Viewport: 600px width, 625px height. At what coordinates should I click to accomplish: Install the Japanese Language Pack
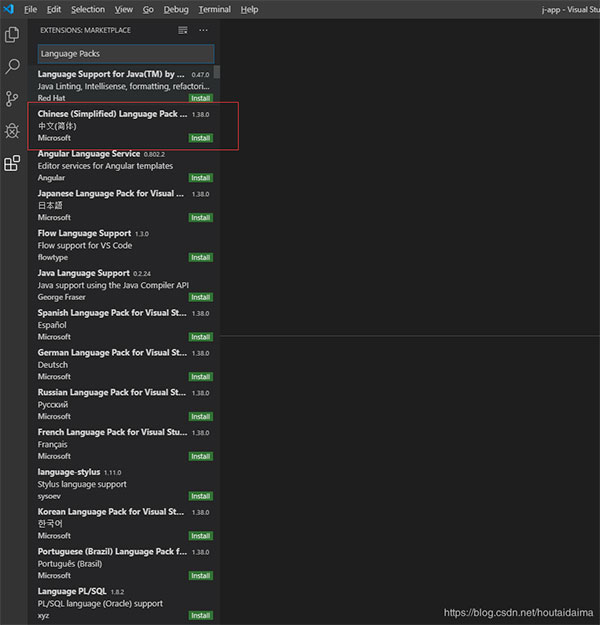coord(200,217)
